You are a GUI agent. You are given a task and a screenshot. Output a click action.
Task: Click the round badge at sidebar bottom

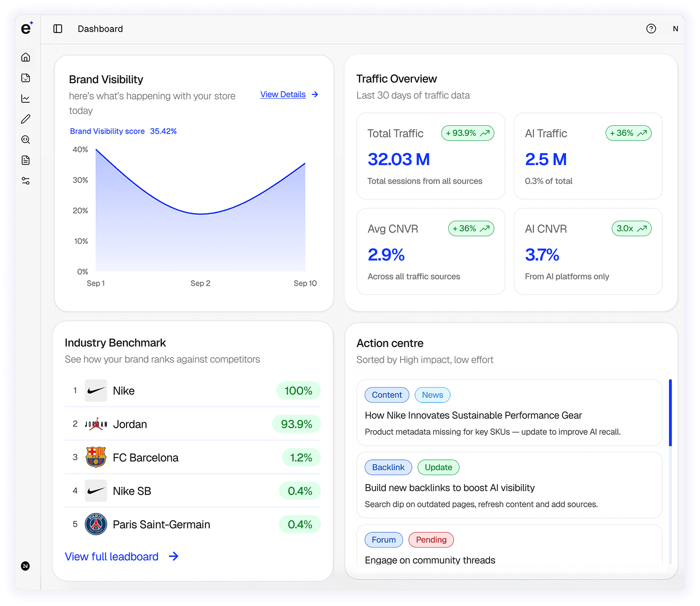coord(25,566)
